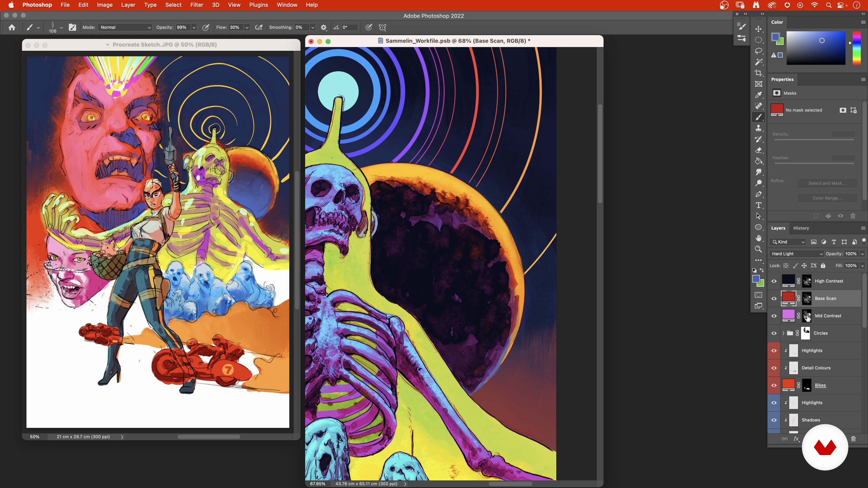Select the Paint Bucket tool
This screenshot has width=868, height=488.
(759, 161)
